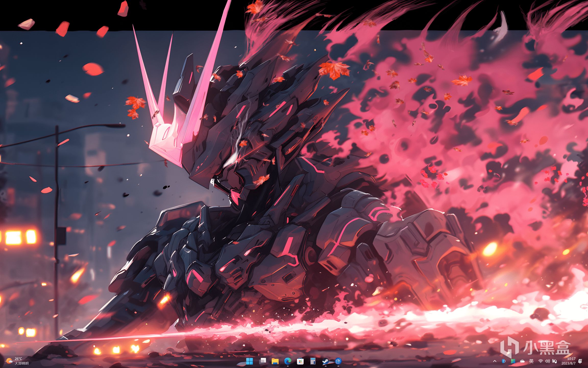Switch to the Steam application
Image resolution: width=588 pixels, height=368 pixels.
pos(325,361)
